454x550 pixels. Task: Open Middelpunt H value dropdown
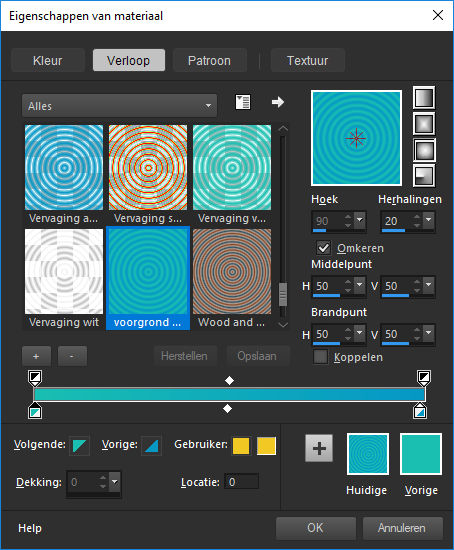[360, 285]
